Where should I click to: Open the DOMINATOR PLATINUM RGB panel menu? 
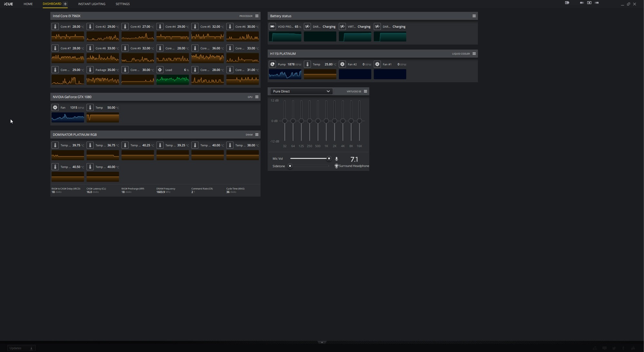tap(257, 134)
